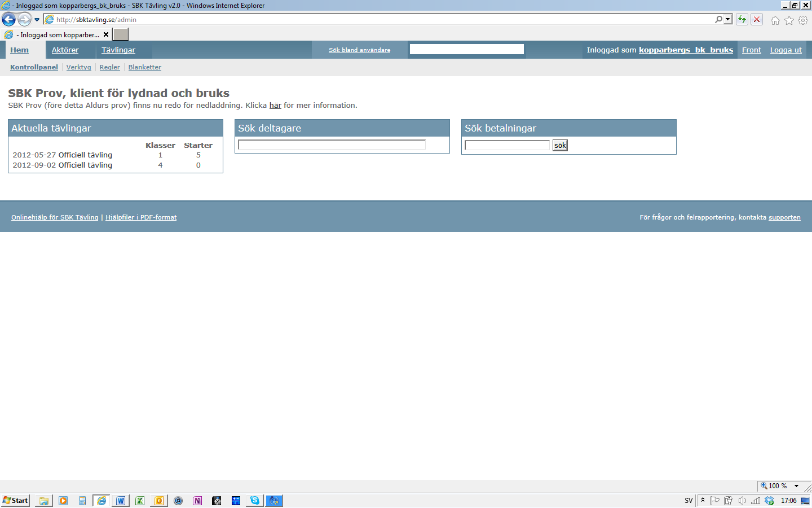812x508 pixels.
Task: Open Microsoft Excel from the taskbar
Action: point(140,501)
